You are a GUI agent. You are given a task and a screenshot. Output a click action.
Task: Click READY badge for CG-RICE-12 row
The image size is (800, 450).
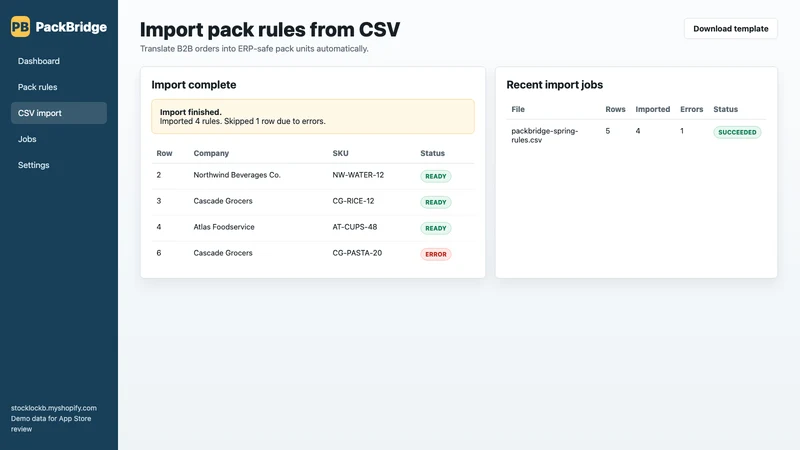436,202
